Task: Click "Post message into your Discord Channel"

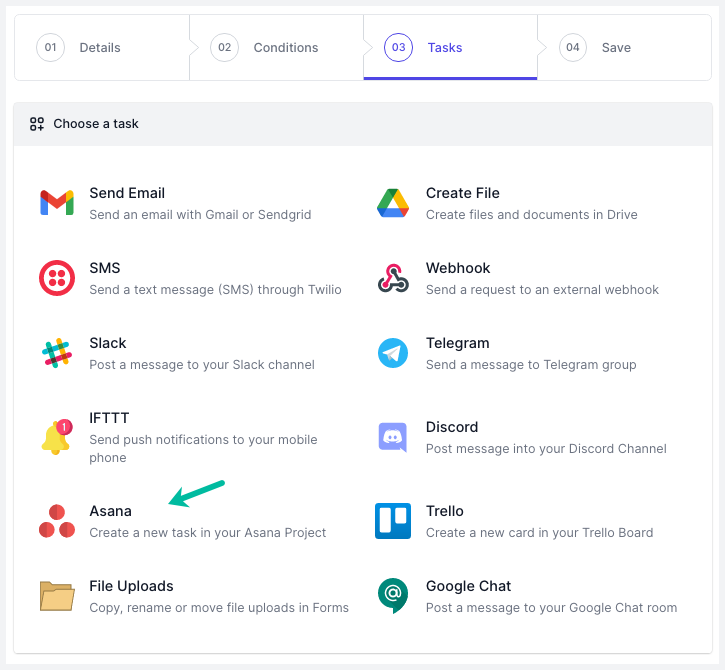Action: coord(546,449)
